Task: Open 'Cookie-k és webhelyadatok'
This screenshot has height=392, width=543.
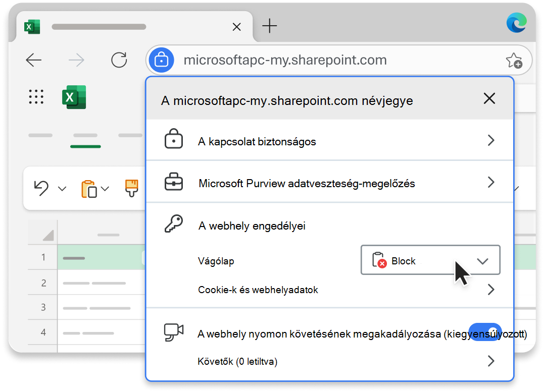Action: [330, 290]
